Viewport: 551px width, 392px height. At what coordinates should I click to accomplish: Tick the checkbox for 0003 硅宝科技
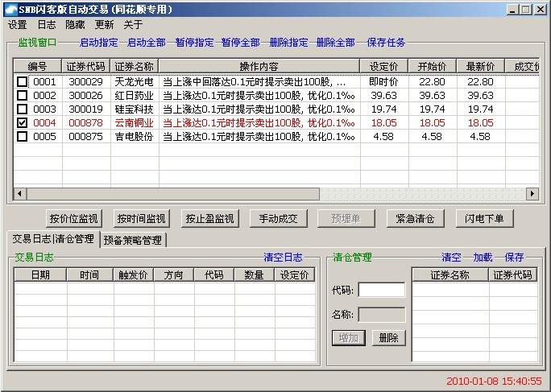(x=22, y=109)
